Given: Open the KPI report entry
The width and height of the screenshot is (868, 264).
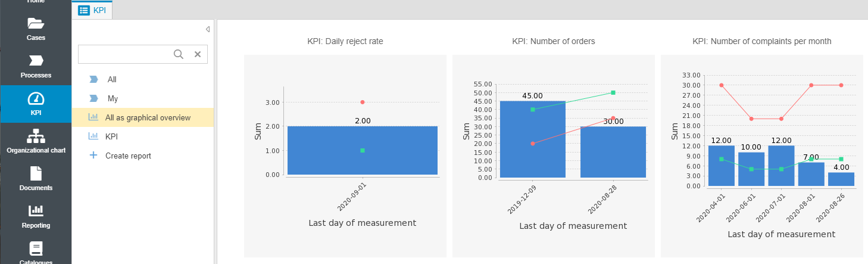Looking at the screenshot, I should [111, 136].
